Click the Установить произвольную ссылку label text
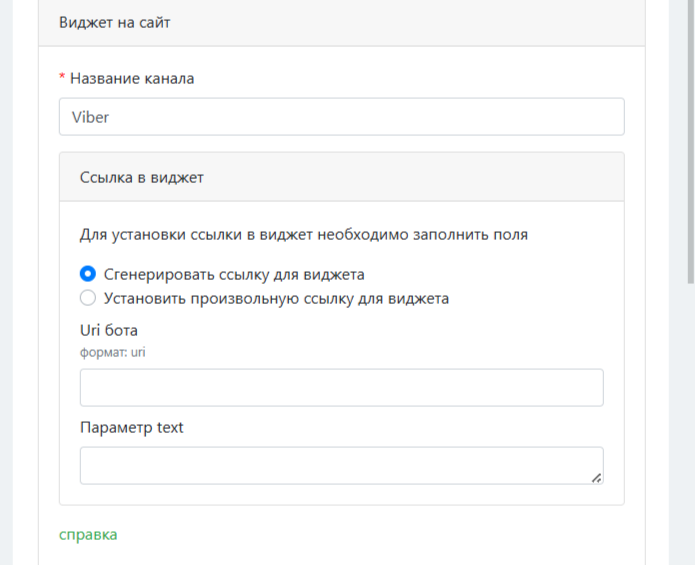The height and width of the screenshot is (565, 695). tap(276, 297)
